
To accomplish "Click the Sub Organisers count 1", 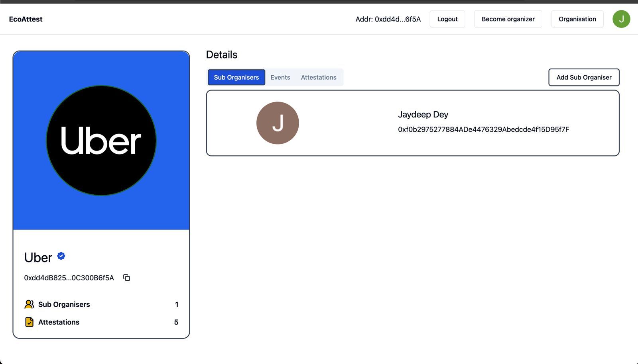I will point(177,304).
